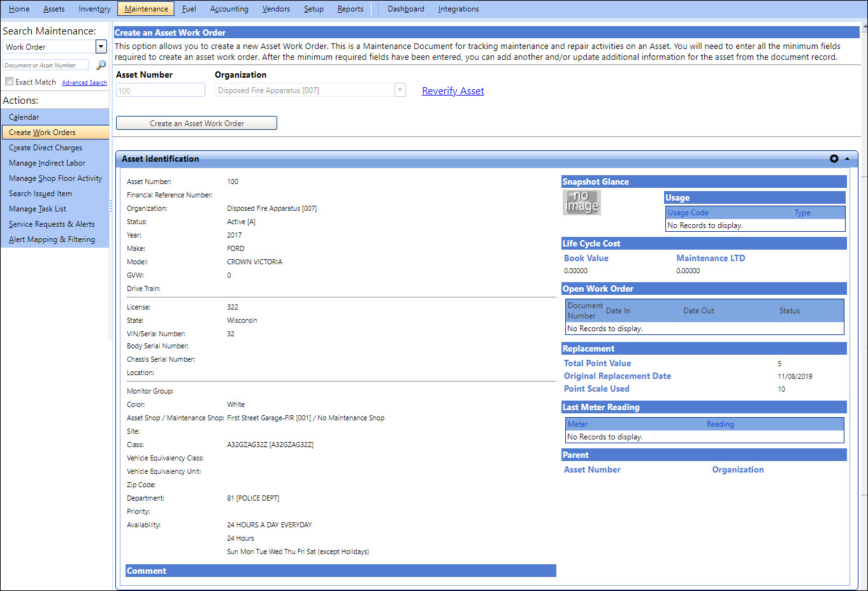Click the First Street Garage-FIR shop value

click(306, 418)
